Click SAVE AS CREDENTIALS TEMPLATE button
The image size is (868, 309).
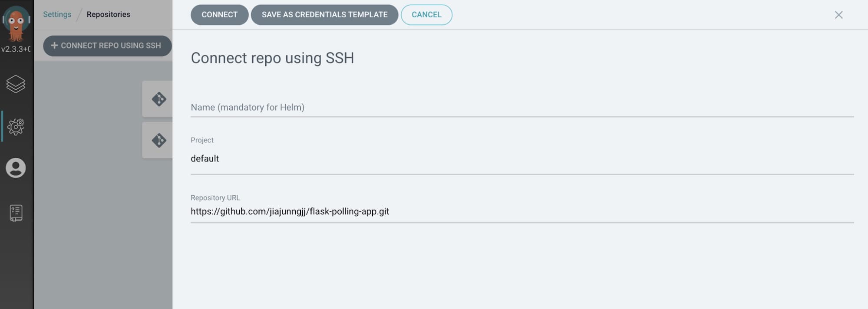324,15
